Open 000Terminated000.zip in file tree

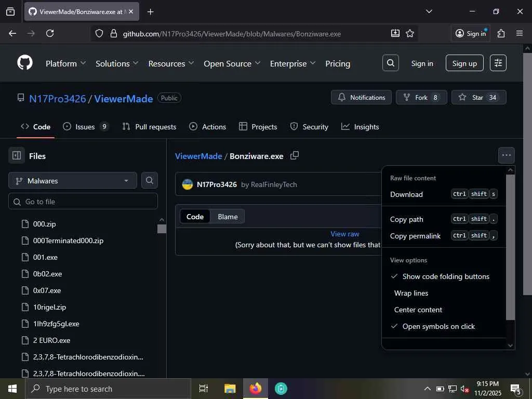(68, 241)
